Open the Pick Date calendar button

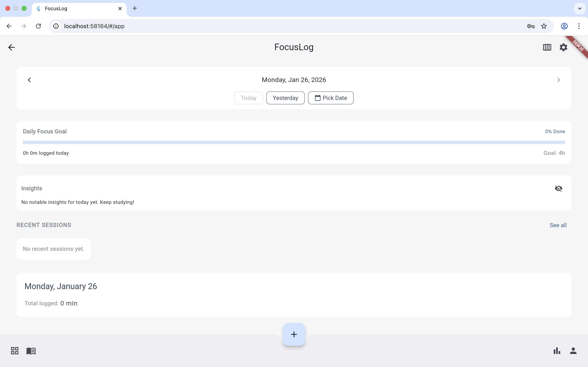click(x=331, y=98)
